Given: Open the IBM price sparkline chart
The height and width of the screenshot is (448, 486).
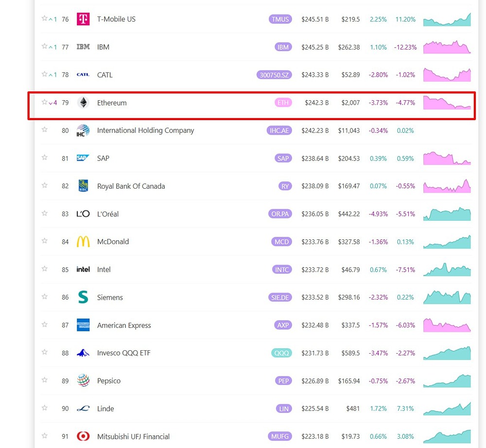Looking at the screenshot, I should pos(447,47).
